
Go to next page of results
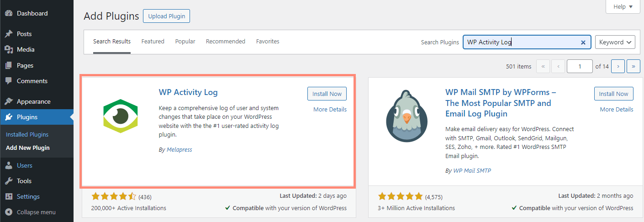click(x=618, y=66)
